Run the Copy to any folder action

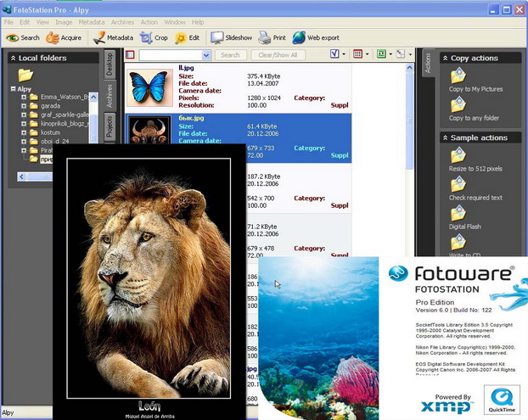click(x=474, y=109)
